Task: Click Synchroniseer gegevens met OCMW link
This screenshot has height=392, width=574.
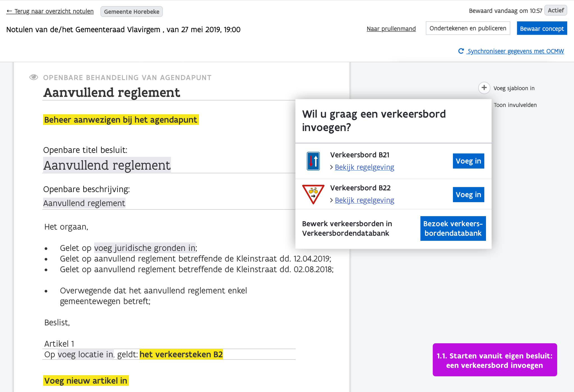Action: pyautogui.click(x=515, y=51)
